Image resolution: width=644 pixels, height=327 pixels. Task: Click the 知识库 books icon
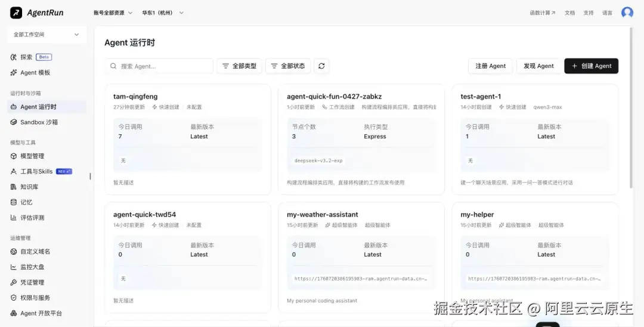click(x=14, y=187)
